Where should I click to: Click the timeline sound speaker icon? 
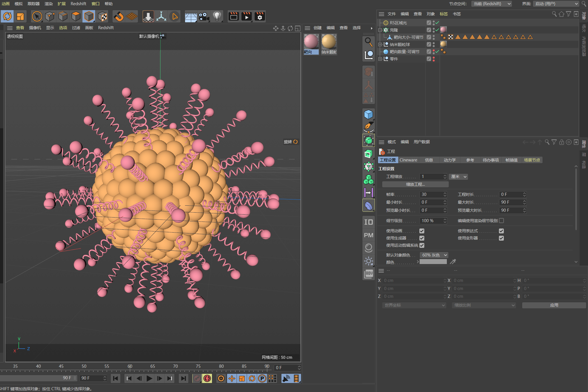click(286, 378)
